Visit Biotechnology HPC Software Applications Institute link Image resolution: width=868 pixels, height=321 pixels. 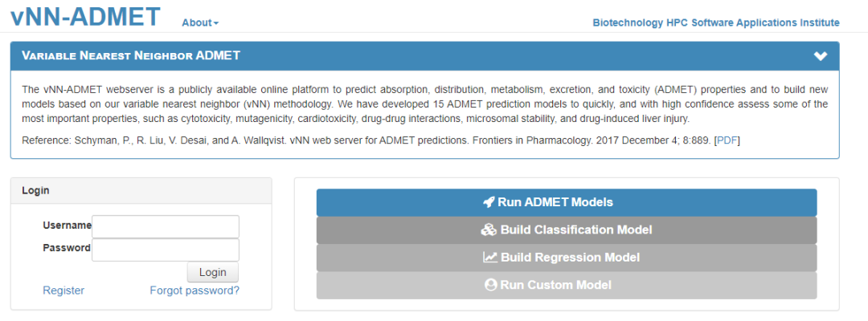tap(715, 22)
